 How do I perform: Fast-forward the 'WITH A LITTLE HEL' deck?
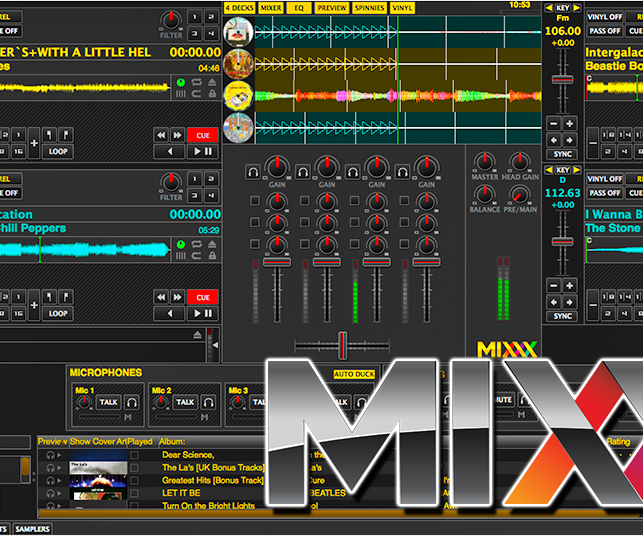click(177, 135)
